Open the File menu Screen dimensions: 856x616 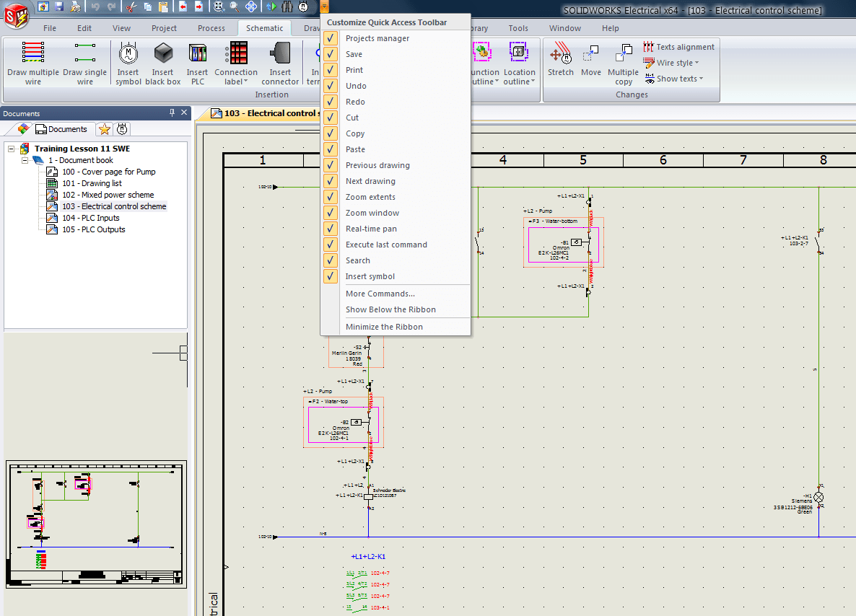(50, 28)
